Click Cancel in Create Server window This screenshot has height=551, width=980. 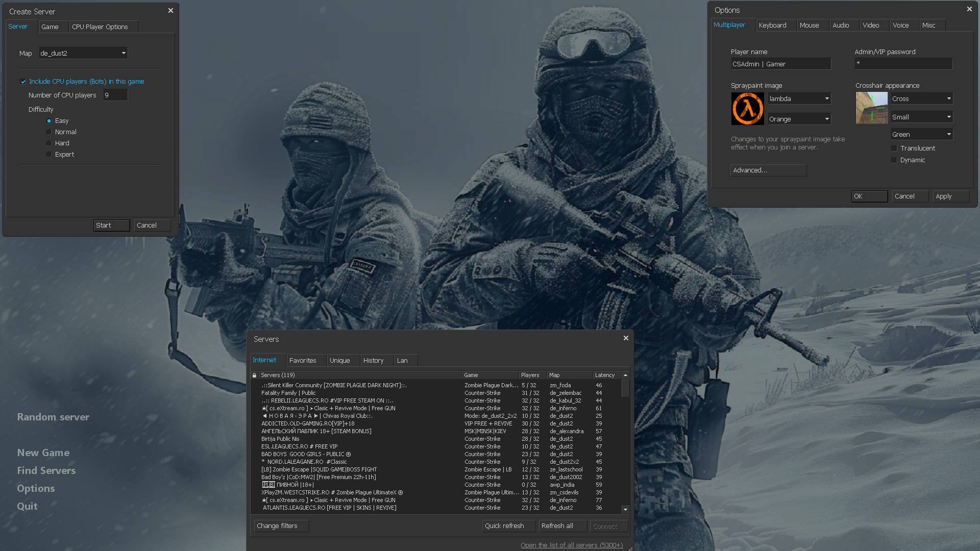pos(153,226)
